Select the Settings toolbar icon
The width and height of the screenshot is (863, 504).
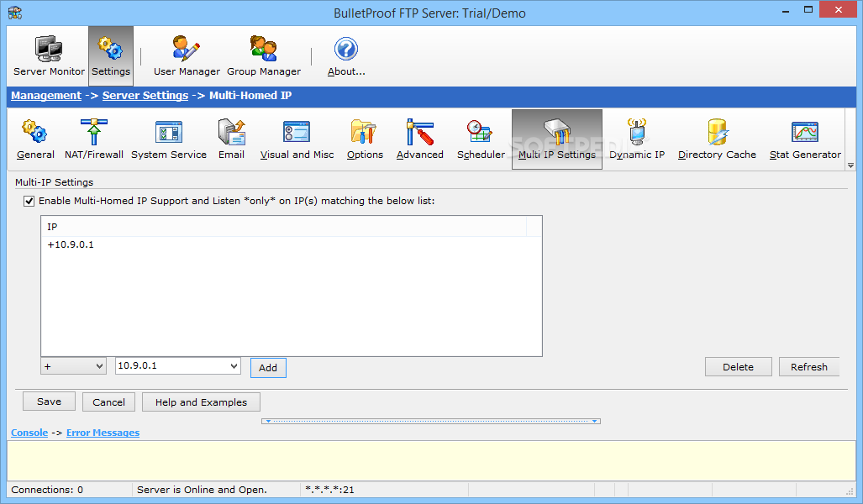(x=111, y=56)
